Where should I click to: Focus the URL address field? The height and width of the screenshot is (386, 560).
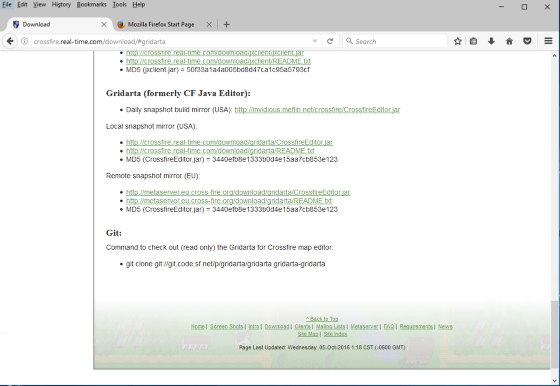(x=171, y=41)
